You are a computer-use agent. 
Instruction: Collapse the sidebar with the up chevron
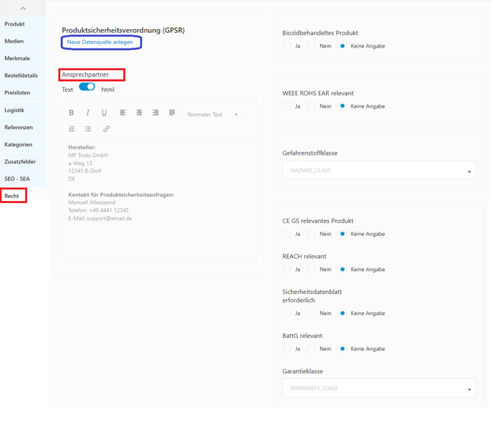tap(23, 8)
